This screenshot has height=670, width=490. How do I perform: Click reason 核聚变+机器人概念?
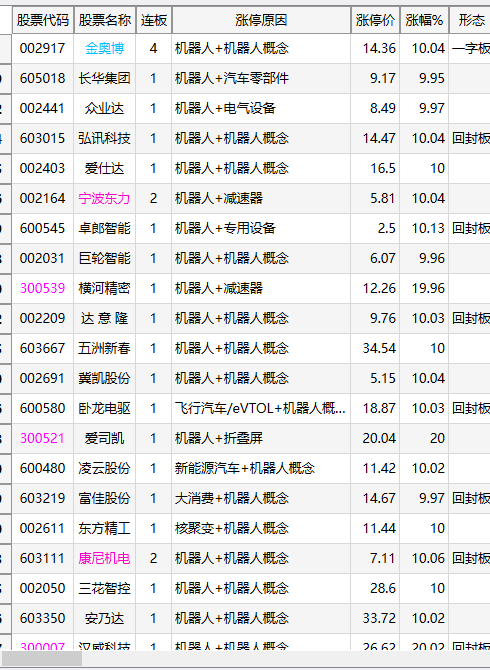tap(232, 529)
